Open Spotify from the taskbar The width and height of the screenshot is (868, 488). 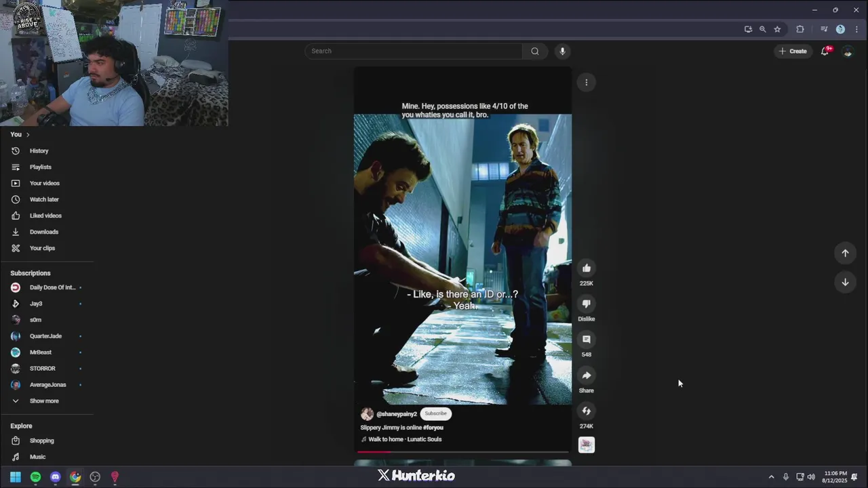coord(35,477)
